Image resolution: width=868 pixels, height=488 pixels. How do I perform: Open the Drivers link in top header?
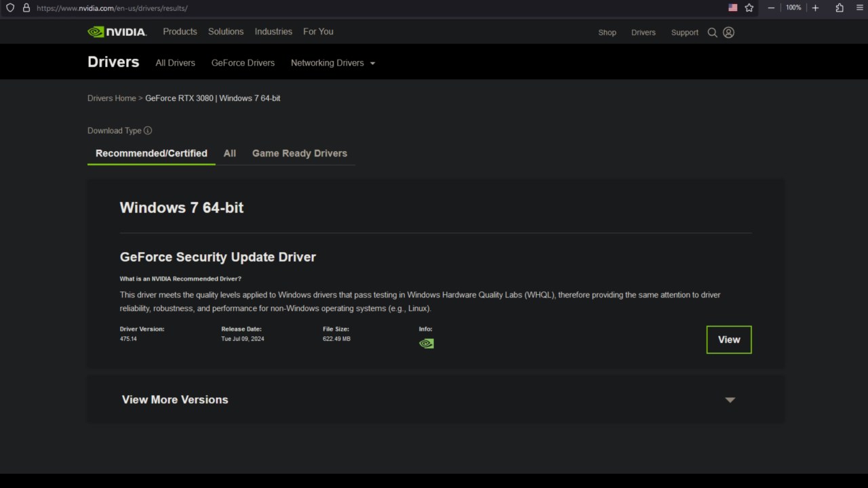click(x=644, y=33)
